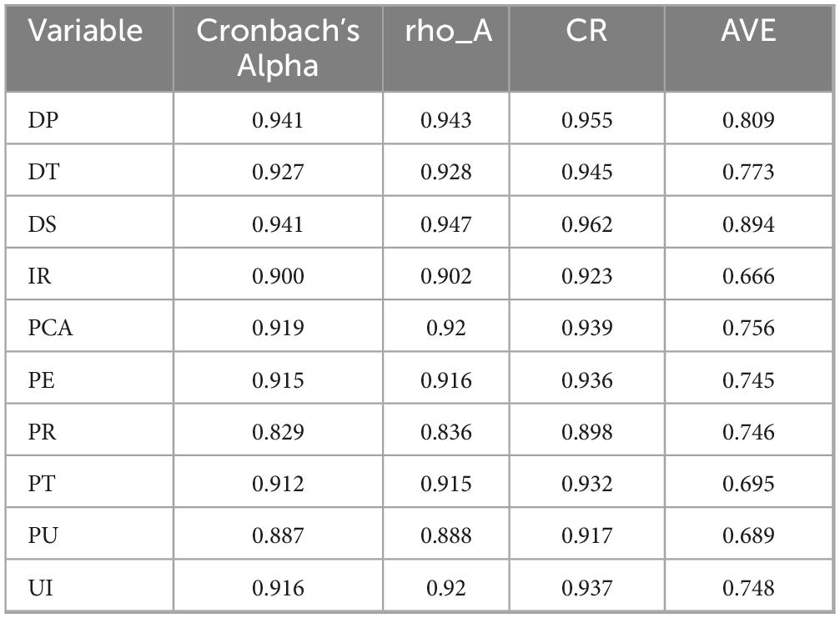Screen dimensions: 840x618
Task: Click the UI variable cell
Action: [x=40, y=587]
